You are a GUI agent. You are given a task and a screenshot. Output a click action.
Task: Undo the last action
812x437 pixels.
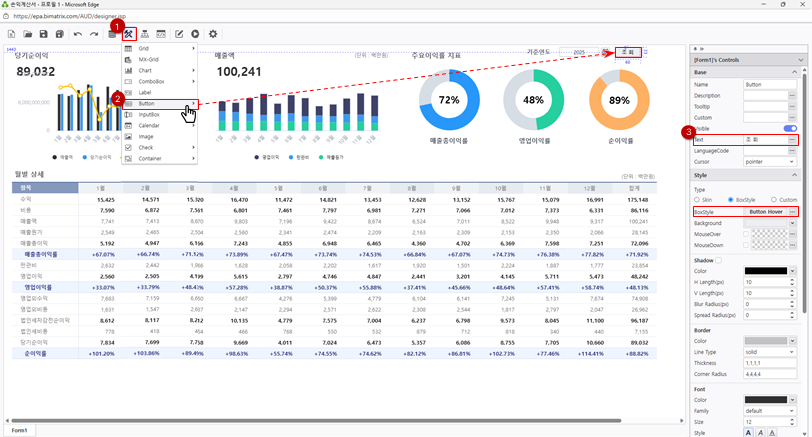[78, 34]
